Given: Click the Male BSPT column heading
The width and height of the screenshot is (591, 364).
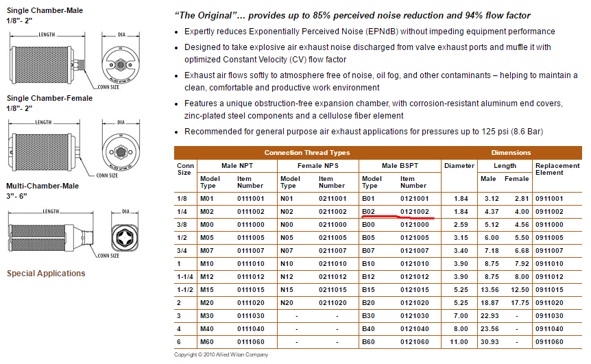Looking at the screenshot, I should coord(400,166).
